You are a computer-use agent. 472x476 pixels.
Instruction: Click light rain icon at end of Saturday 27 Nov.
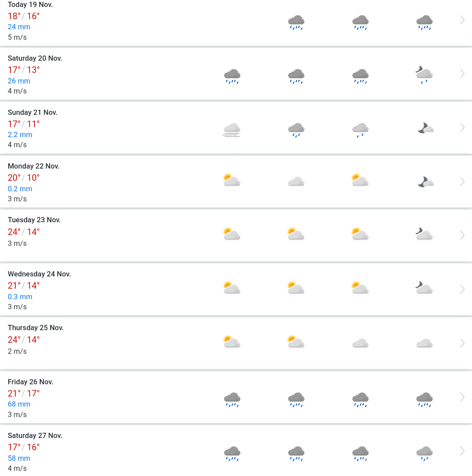(x=424, y=453)
